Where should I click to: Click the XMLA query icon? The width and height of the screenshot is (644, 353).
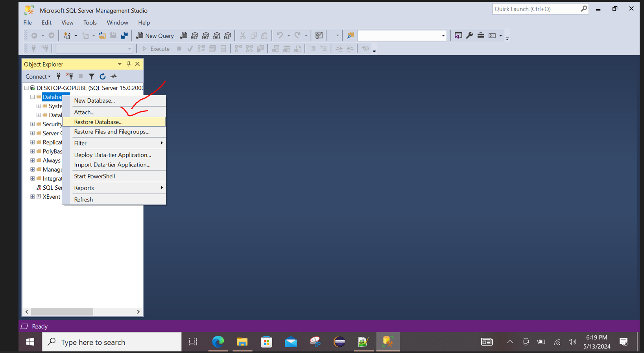(x=216, y=35)
